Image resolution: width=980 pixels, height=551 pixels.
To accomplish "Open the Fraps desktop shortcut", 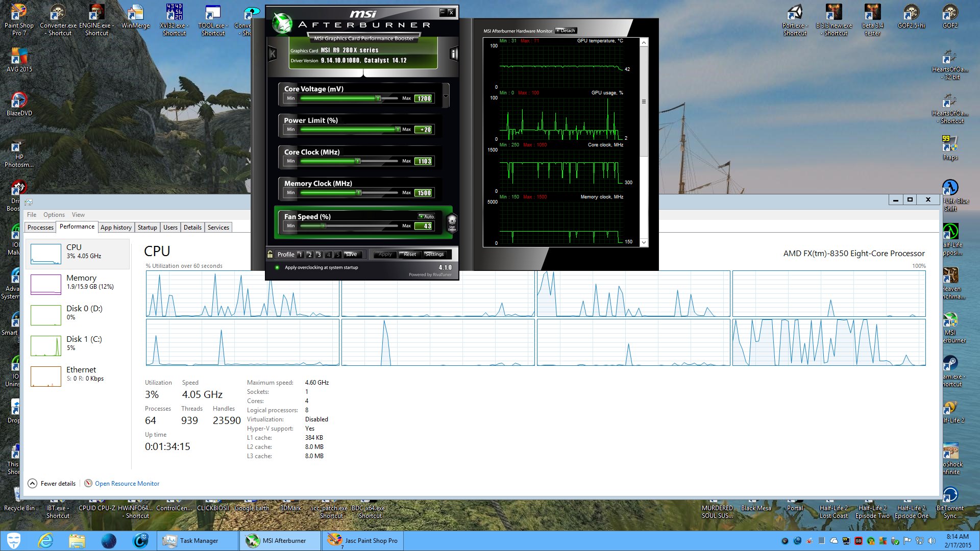I will point(950,148).
